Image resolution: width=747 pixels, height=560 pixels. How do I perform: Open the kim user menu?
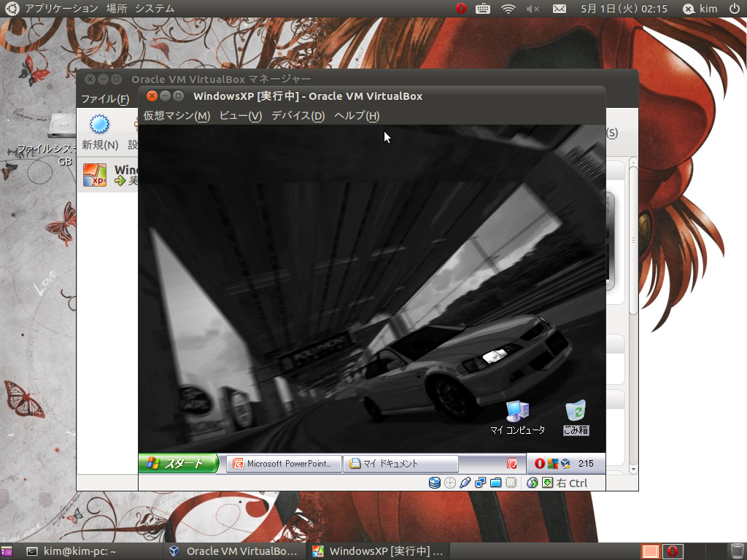point(700,9)
